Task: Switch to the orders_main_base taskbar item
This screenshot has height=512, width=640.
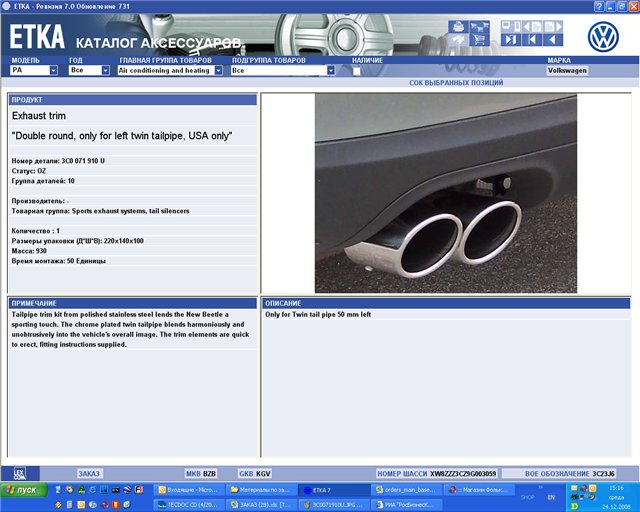Action: point(405,490)
